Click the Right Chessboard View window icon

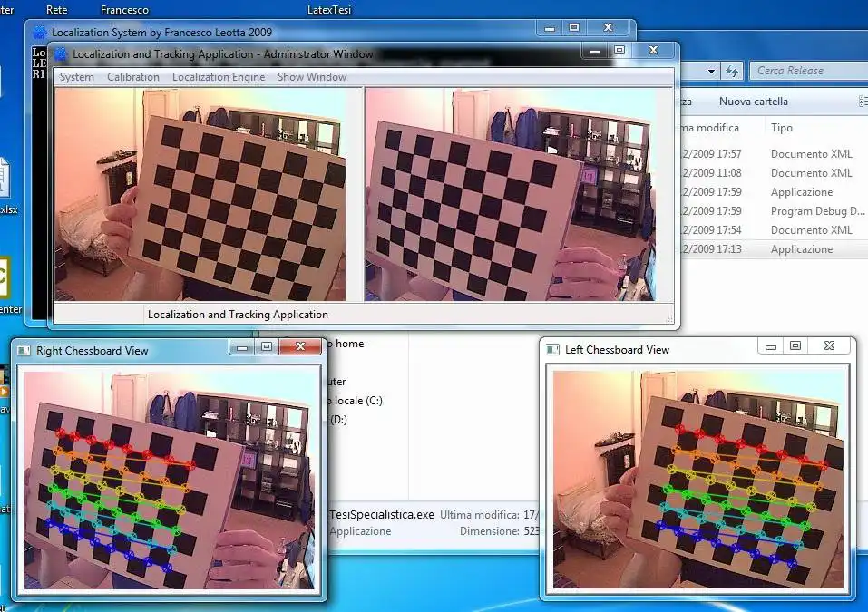(x=24, y=350)
